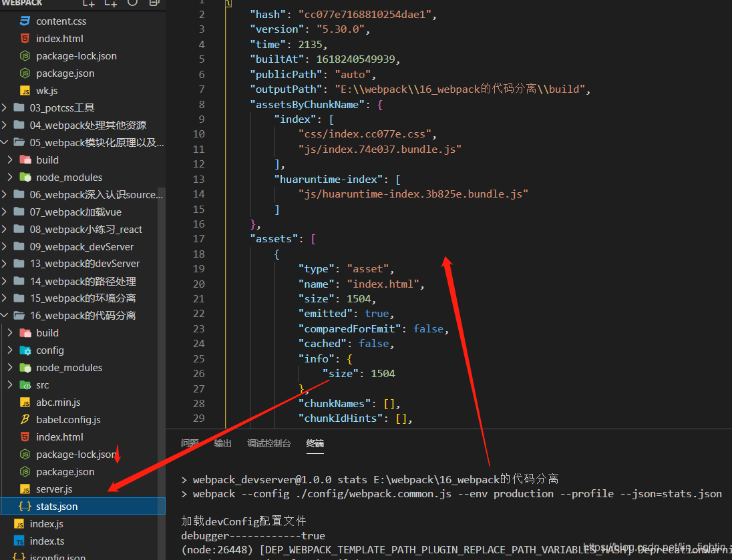Expand the 09_webpack_devServer folder chevron
732x560 pixels.
(4, 246)
